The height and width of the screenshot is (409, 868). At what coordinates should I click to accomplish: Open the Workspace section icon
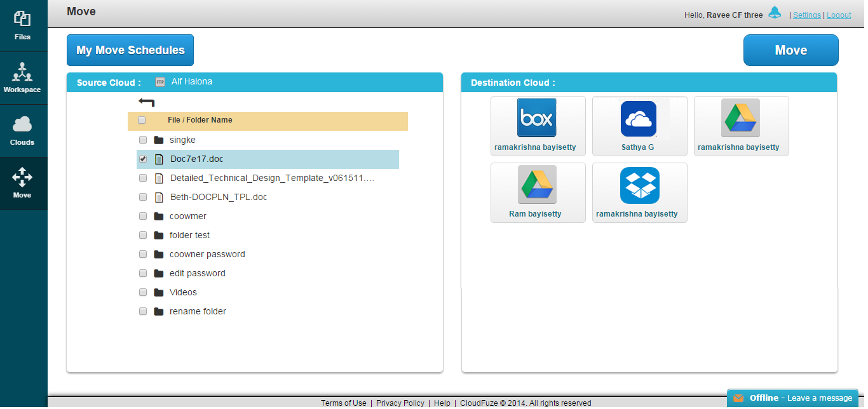click(x=22, y=72)
